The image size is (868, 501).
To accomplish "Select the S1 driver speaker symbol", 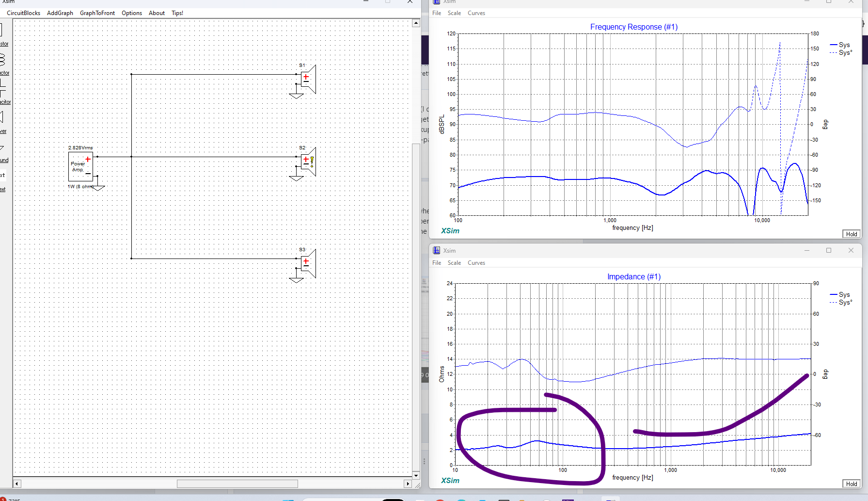I will [x=308, y=79].
